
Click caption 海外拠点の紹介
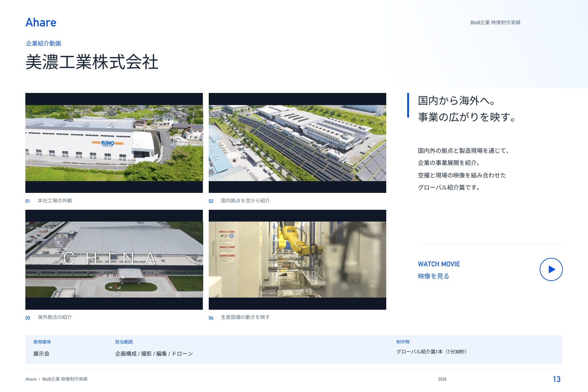pos(55,317)
